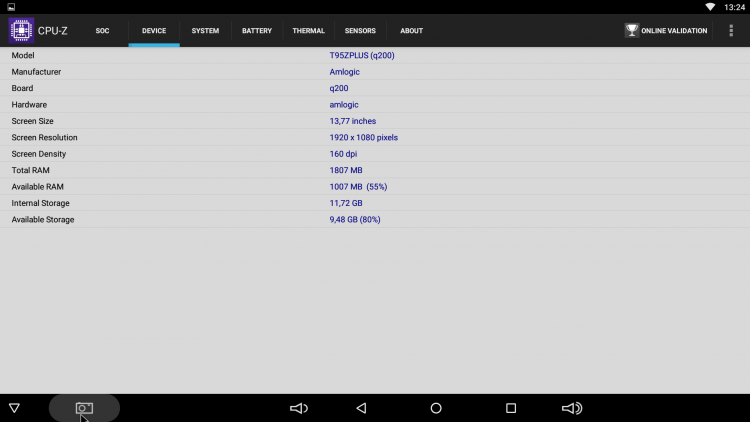Click the clock in the status bar
Image resolution: width=750 pixels, height=422 pixels.
click(734, 6)
